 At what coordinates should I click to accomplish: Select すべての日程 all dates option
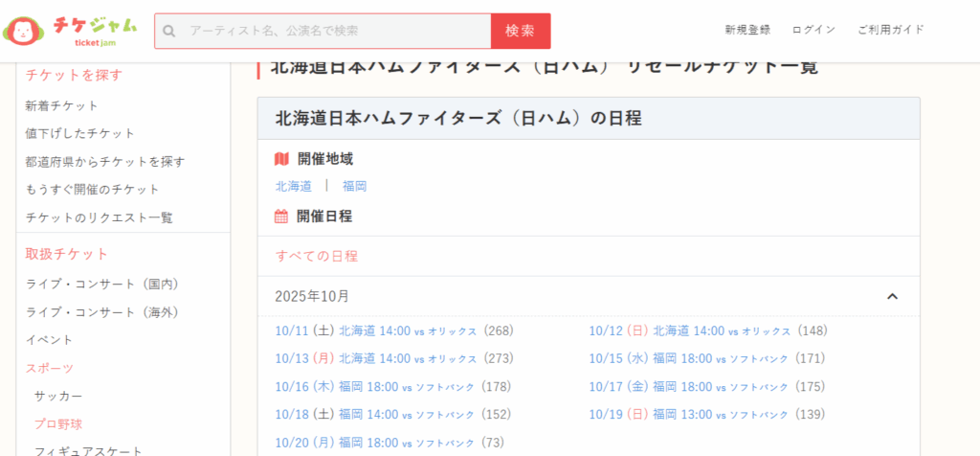coord(316,256)
